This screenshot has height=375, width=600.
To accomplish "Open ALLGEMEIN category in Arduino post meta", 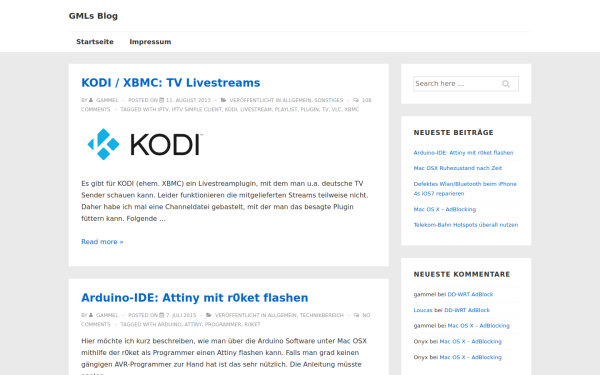I will [282, 315].
